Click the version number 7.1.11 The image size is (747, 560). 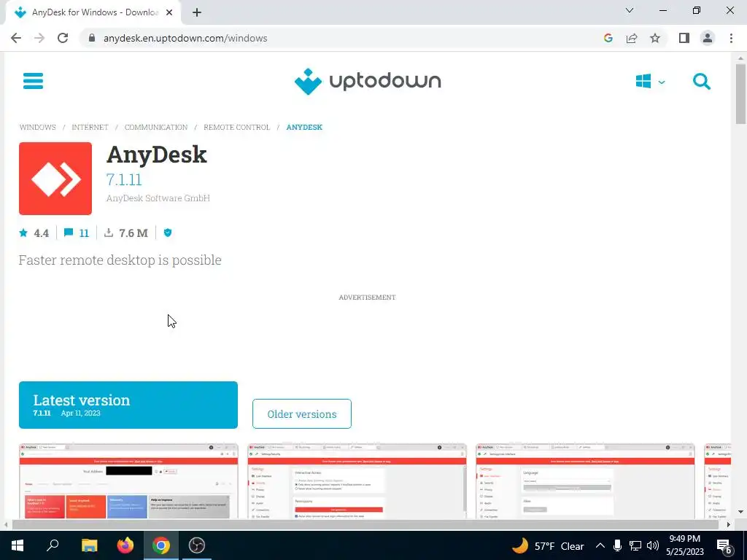click(124, 179)
